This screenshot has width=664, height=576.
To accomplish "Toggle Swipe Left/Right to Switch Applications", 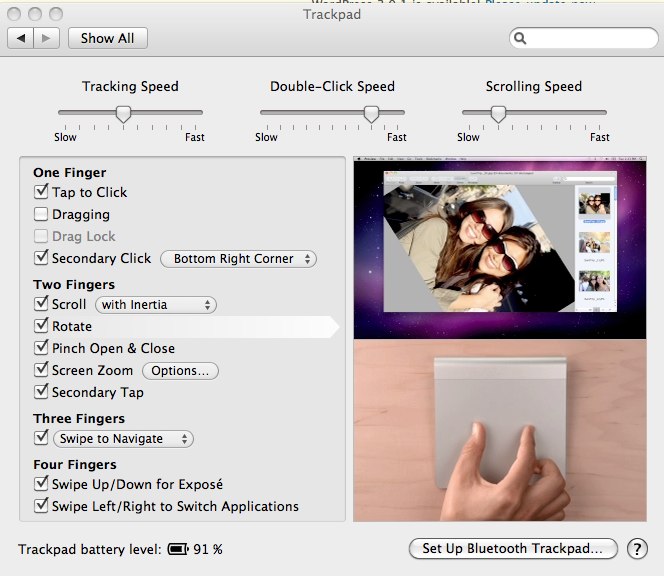I will [41, 506].
